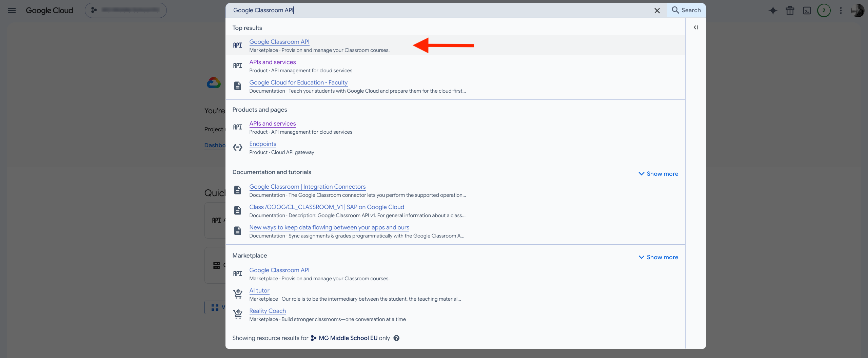Click the grid-icon button at bottom of background page
This screenshot has height=358, width=868.
click(215, 307)
